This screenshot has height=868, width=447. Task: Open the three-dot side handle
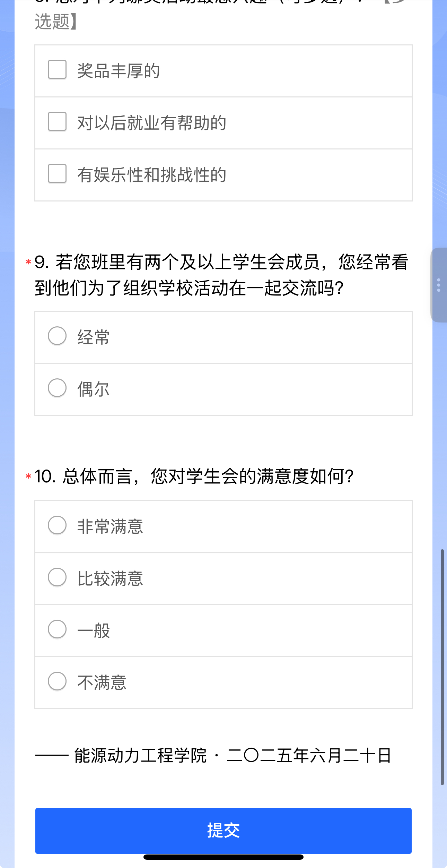pyautogui.click(x=439, y=285)
